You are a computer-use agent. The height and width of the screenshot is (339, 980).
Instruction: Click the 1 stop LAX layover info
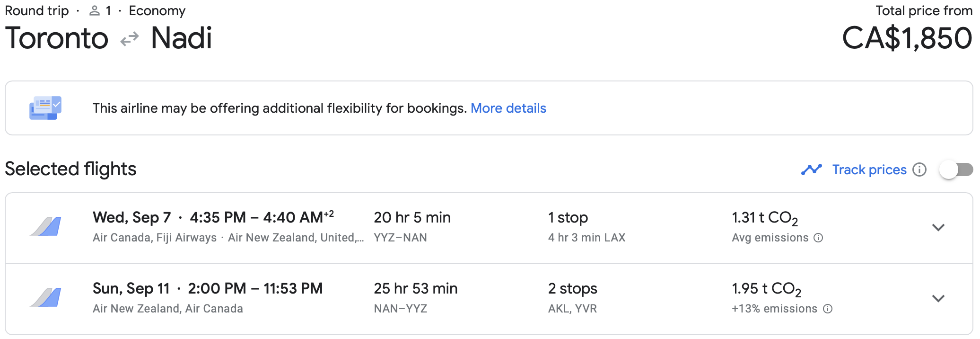click(586, 227)
